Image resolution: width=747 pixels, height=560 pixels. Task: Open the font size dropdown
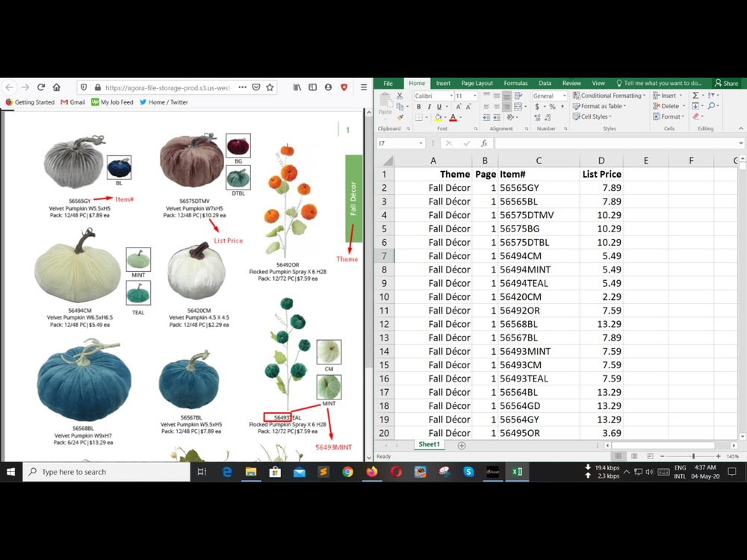pyautogui.click(x=474, y=96)
